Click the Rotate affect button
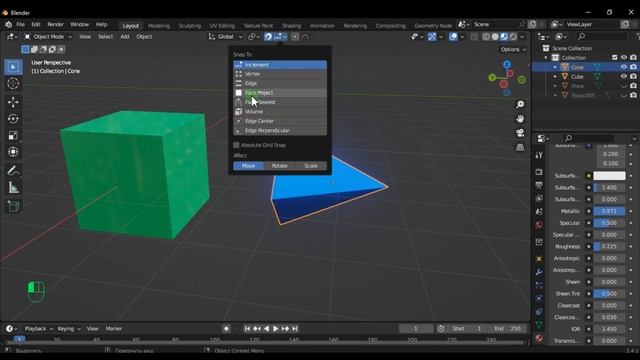The height and width of the screenshot is (360, 640). pyautogui.click(x=280, y=166)
